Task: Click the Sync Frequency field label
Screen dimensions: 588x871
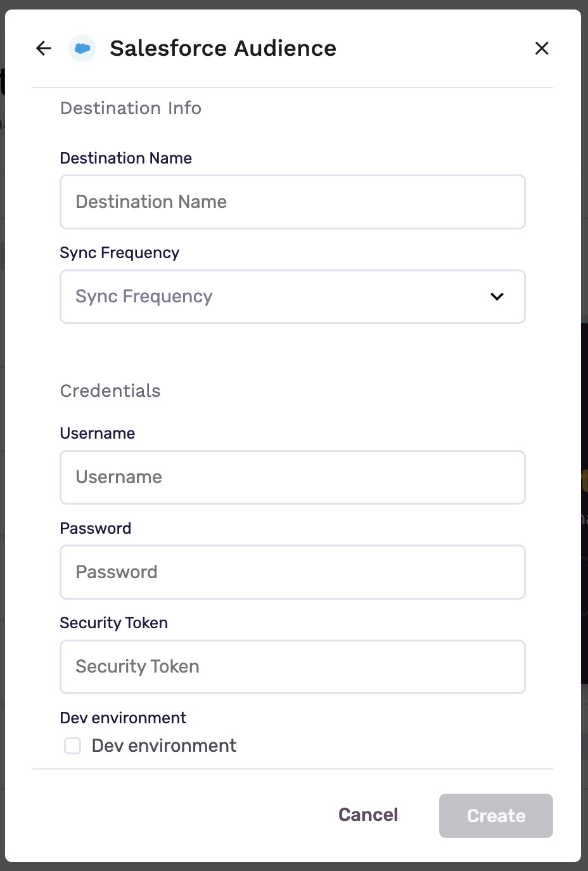Action: (120, 253)
